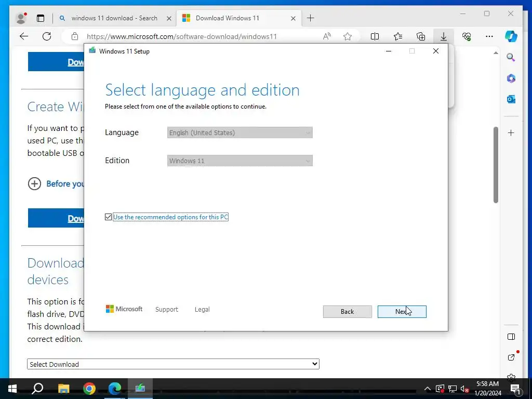This screenshot has height=399, width=532.
Task: Click the Microsoft logo in Setup
Action: tap(124, 309)
